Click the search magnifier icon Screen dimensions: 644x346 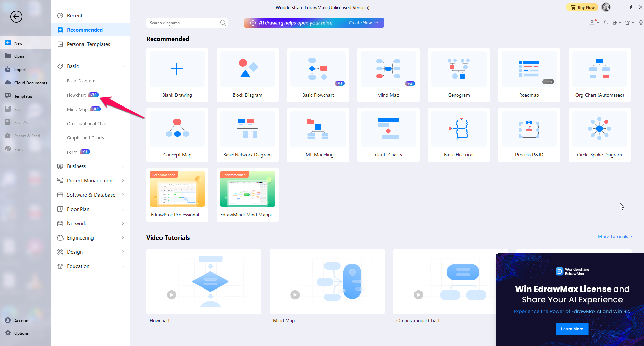223,23
